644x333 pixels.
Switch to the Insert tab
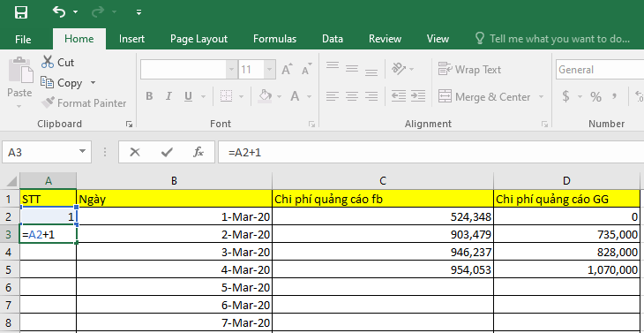(x=131, y=39)
